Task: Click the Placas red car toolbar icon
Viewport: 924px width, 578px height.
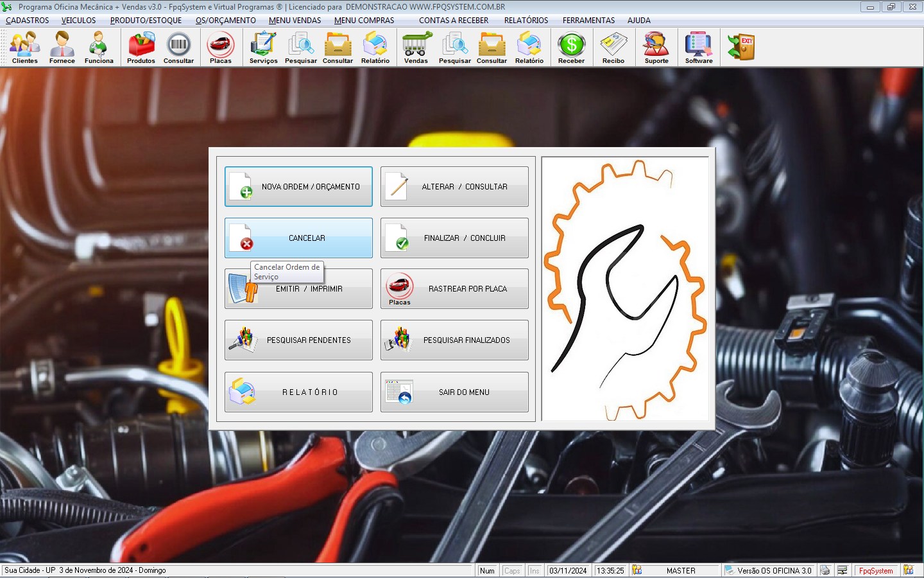Action: pos(220,48)
